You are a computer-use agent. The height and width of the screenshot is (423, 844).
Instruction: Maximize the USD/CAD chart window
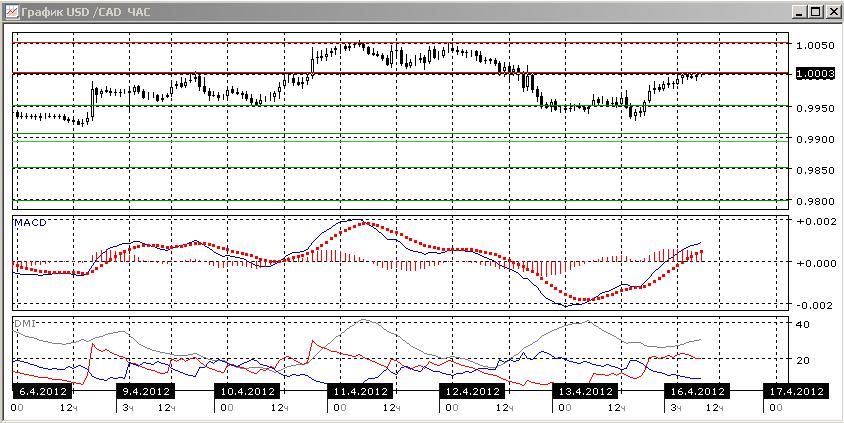(816, 11)
